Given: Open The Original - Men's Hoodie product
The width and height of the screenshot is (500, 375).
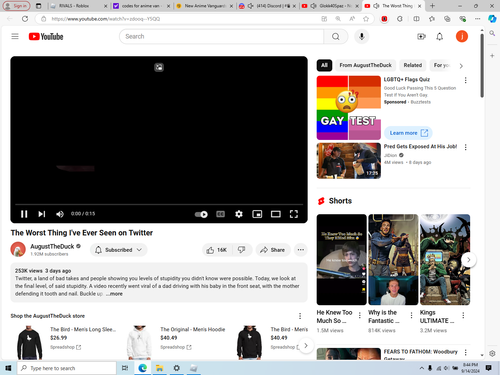Looking at the screenshot, I should (192, 329).
